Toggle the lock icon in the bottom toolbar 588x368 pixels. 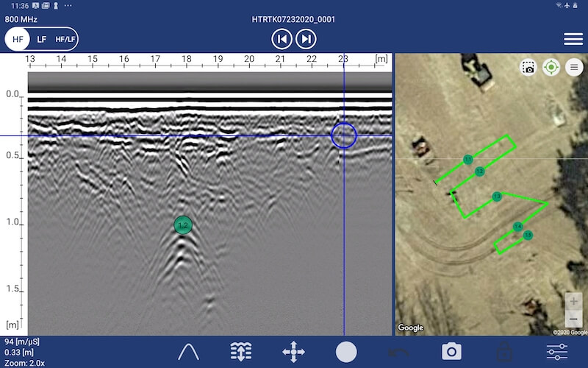[x=504, y=352]
